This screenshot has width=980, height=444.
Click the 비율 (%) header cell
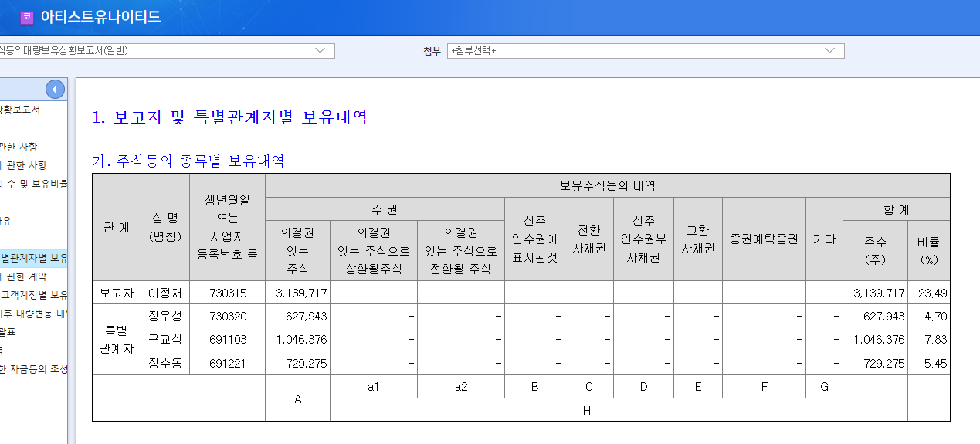click(929, 251)
